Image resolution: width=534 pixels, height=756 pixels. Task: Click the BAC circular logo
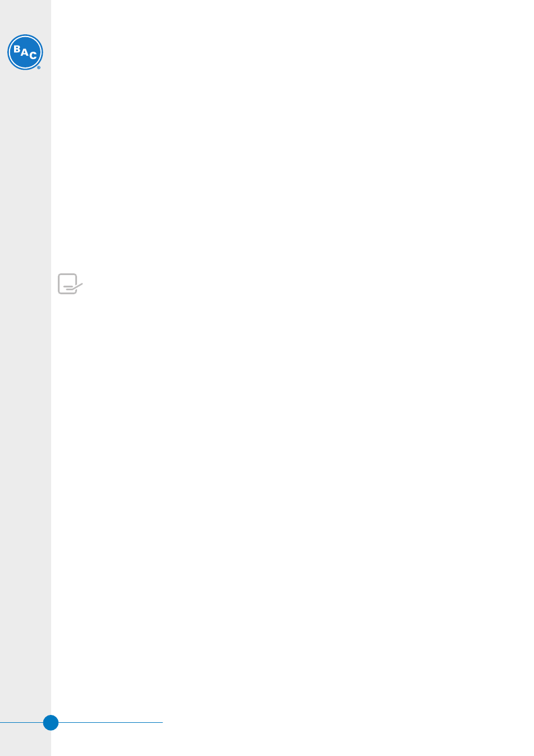[25, 52]
